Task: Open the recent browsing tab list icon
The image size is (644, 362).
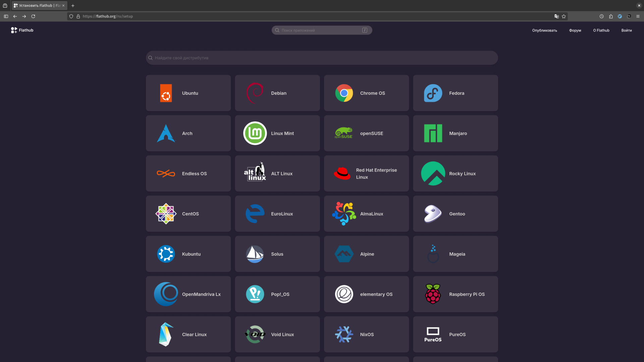Action: click(5, 6)
